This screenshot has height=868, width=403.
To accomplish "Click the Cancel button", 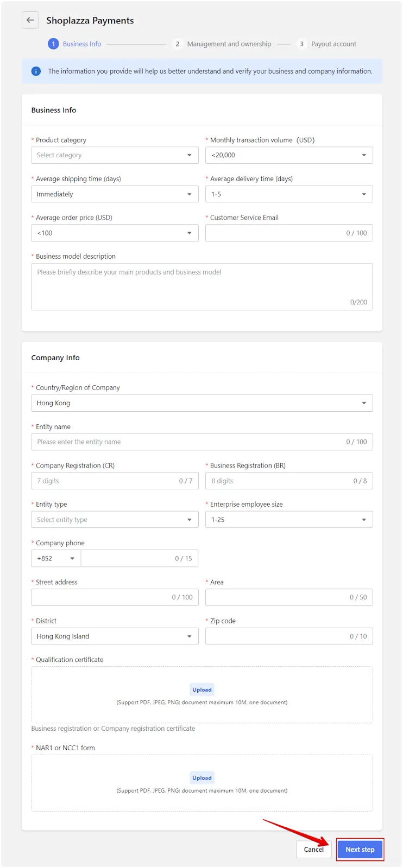I will 314,850.
